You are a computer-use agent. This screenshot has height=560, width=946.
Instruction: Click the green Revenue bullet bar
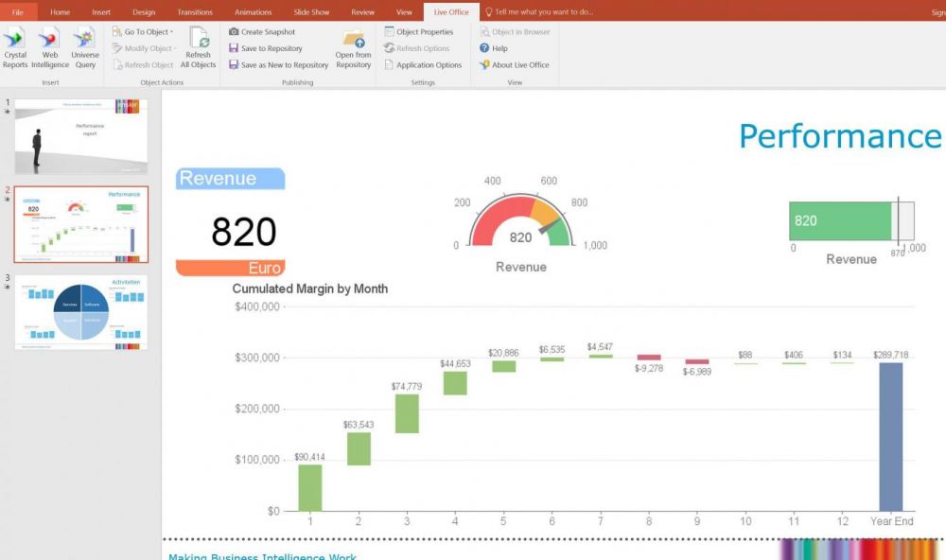coord(840,220)
